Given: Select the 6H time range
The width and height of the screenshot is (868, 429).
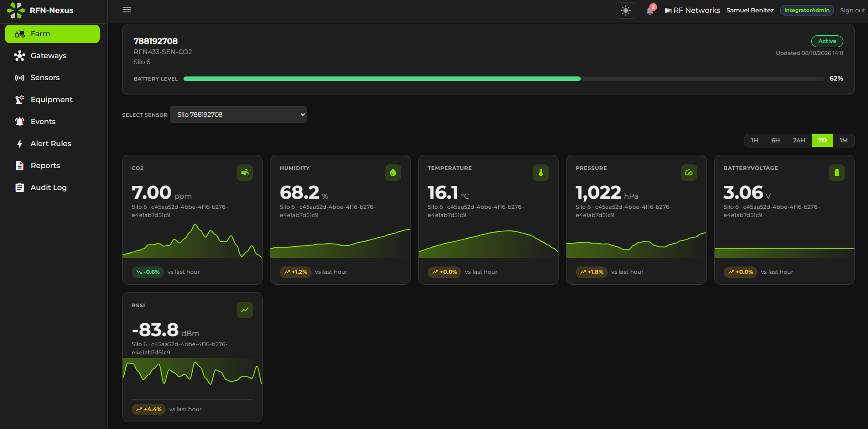Looking at the screenshot, I should (x=776, y=141).
